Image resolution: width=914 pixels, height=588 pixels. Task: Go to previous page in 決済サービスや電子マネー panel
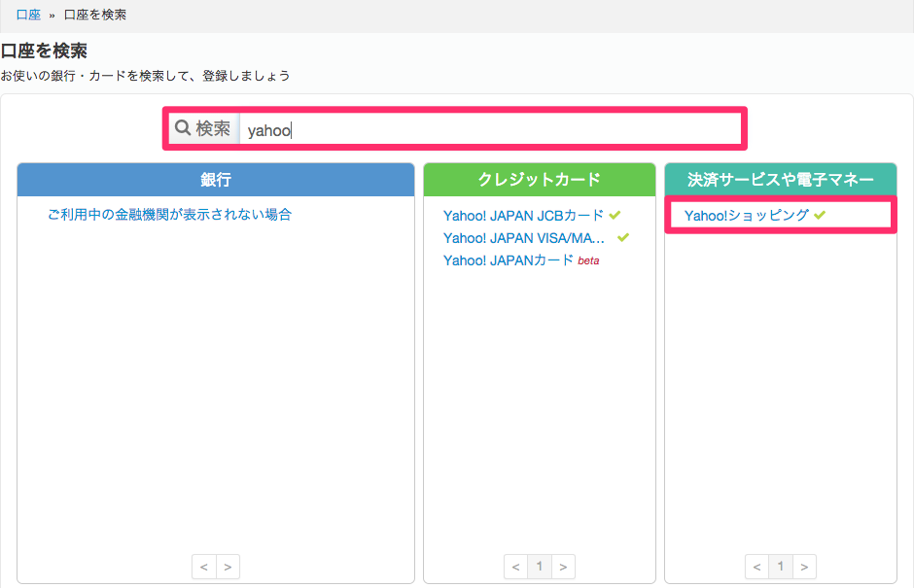coord(757,567)
